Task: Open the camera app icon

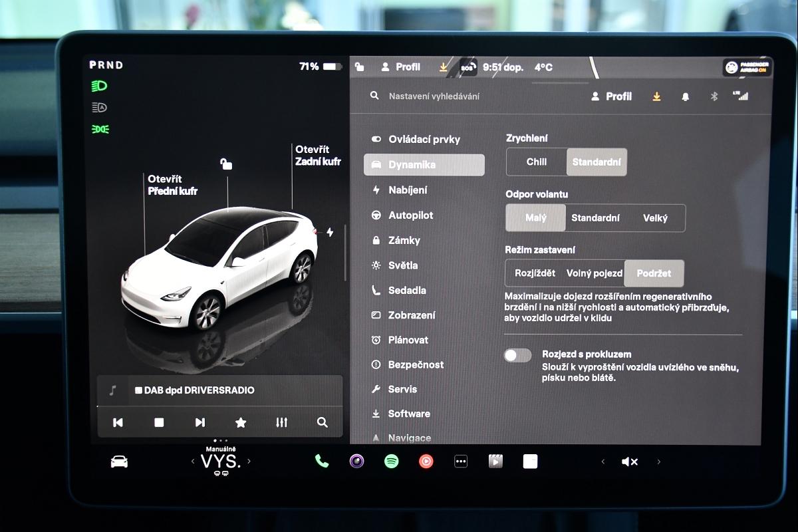Action: pos(357,461)
